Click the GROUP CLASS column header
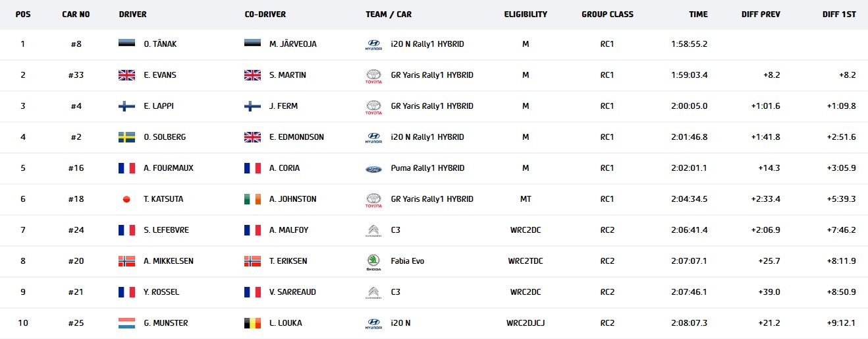Viewport: 868px width, 339px height. pos(607,15)
